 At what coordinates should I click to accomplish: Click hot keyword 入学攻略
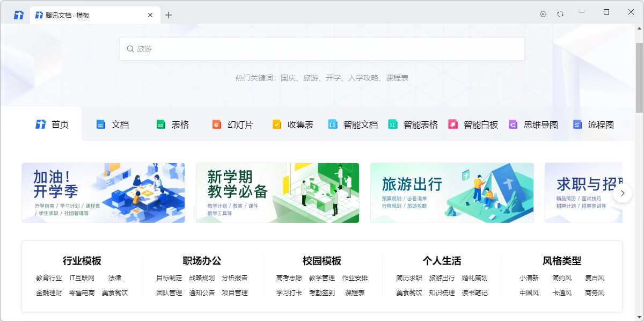tap(363, 78)
